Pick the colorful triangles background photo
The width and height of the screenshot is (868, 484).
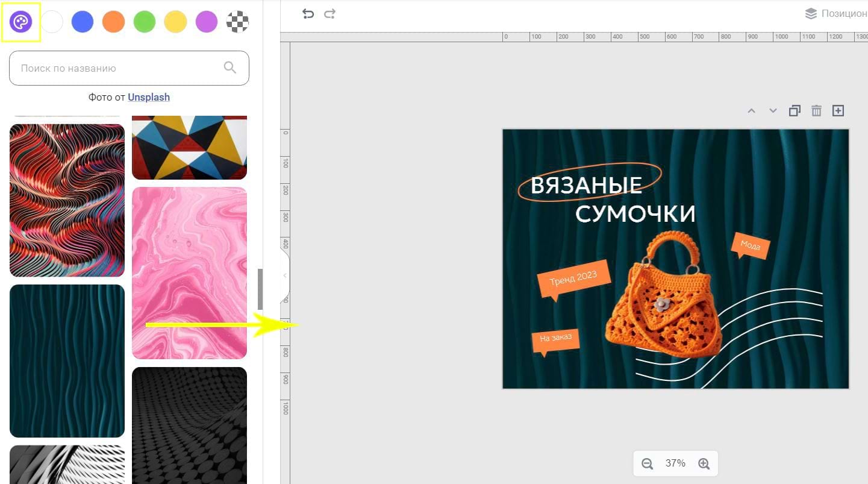tap(189, 148)
